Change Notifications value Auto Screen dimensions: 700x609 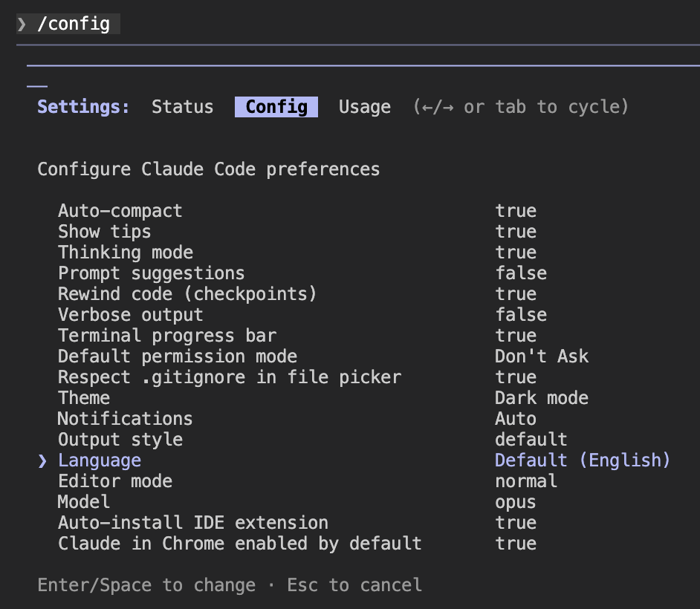(515, 419)
